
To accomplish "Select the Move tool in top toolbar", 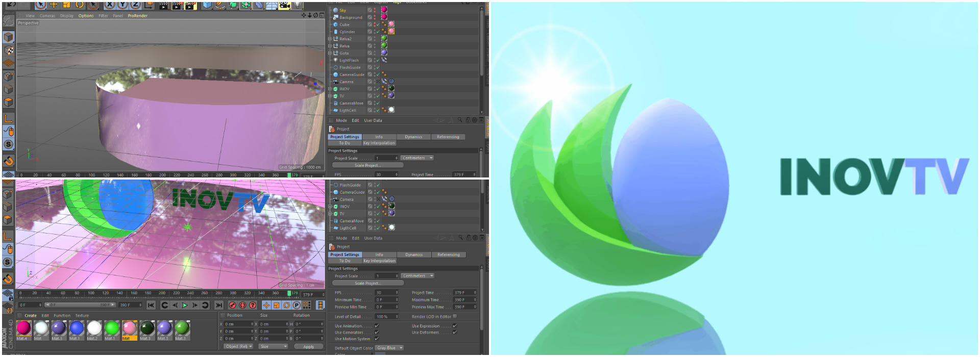I will [54, 5].
